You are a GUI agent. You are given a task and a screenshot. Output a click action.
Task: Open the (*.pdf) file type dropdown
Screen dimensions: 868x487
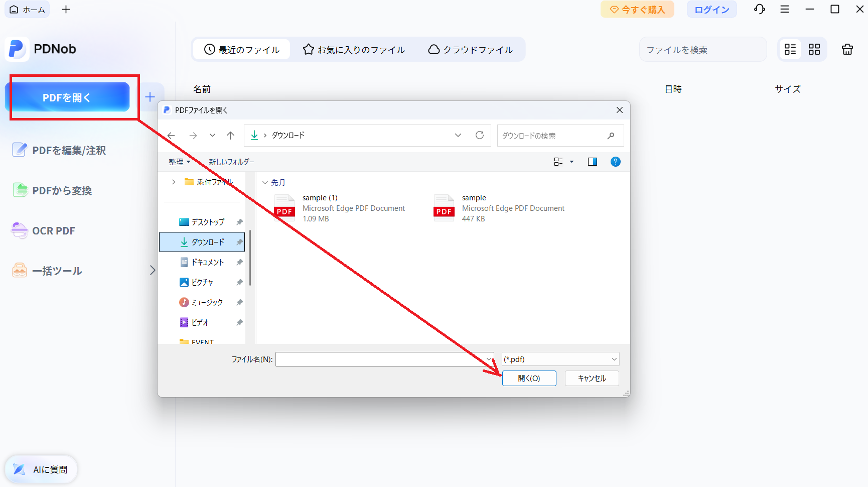[560, 359]
